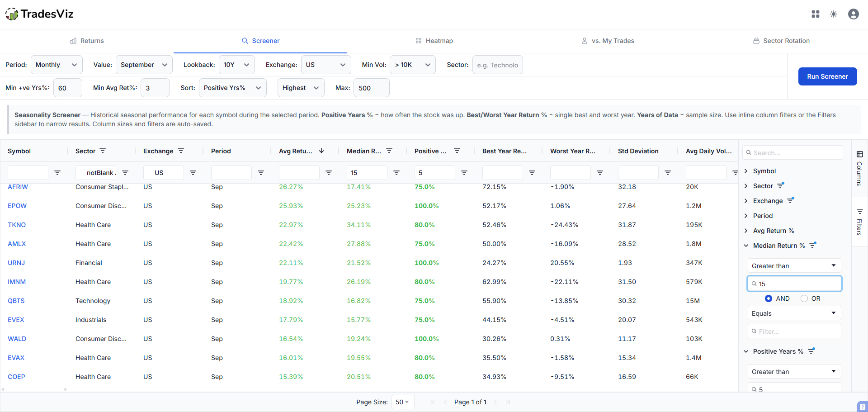Open the Sector floating filter menu icon
868x412 pixels.
coord(125,173)
